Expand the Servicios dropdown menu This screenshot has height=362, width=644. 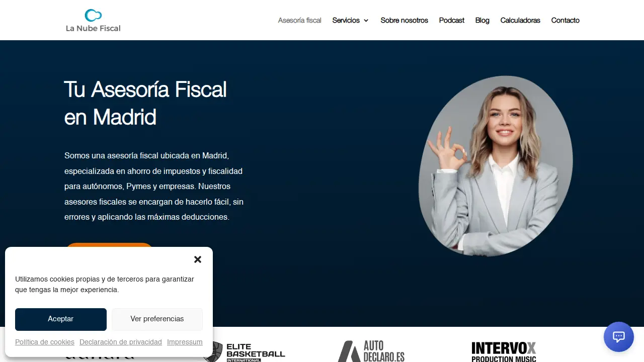click(350, 20)
